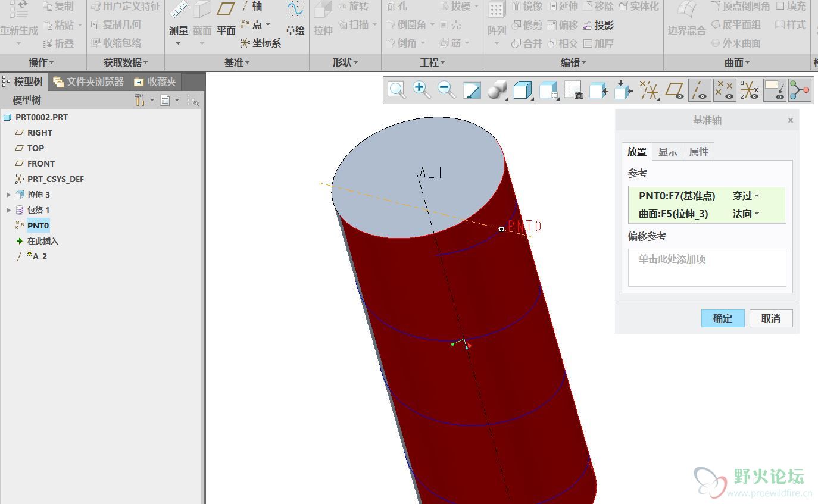
Task: Click the Zoom Out magnifier icon
Action: (x=447, y=90)
